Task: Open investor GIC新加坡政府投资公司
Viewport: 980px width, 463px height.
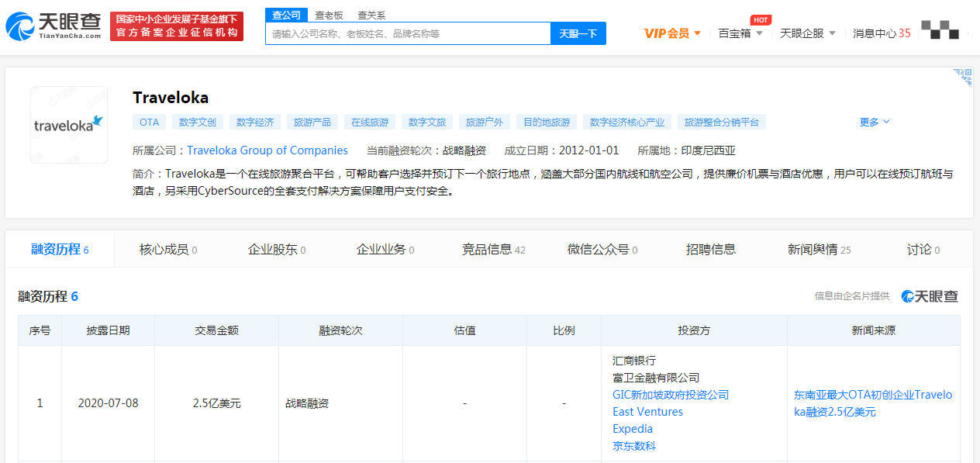Action: pos(671,395)
